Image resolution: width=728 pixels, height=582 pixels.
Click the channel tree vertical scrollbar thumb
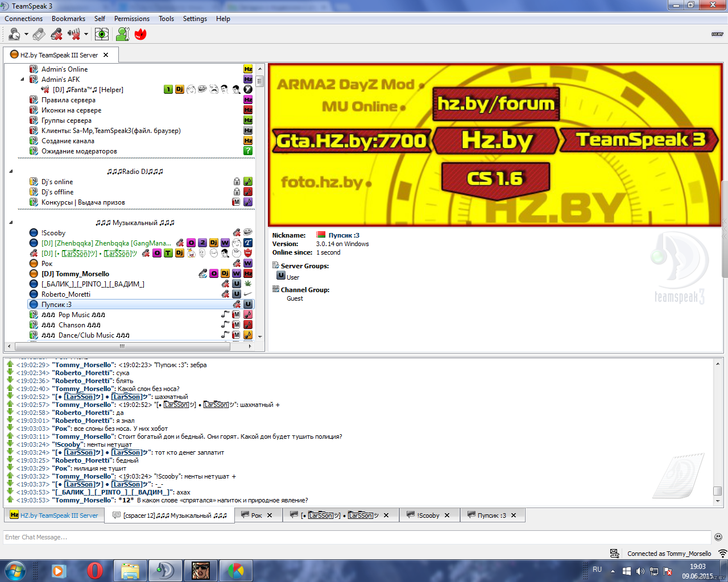(259, 81)
